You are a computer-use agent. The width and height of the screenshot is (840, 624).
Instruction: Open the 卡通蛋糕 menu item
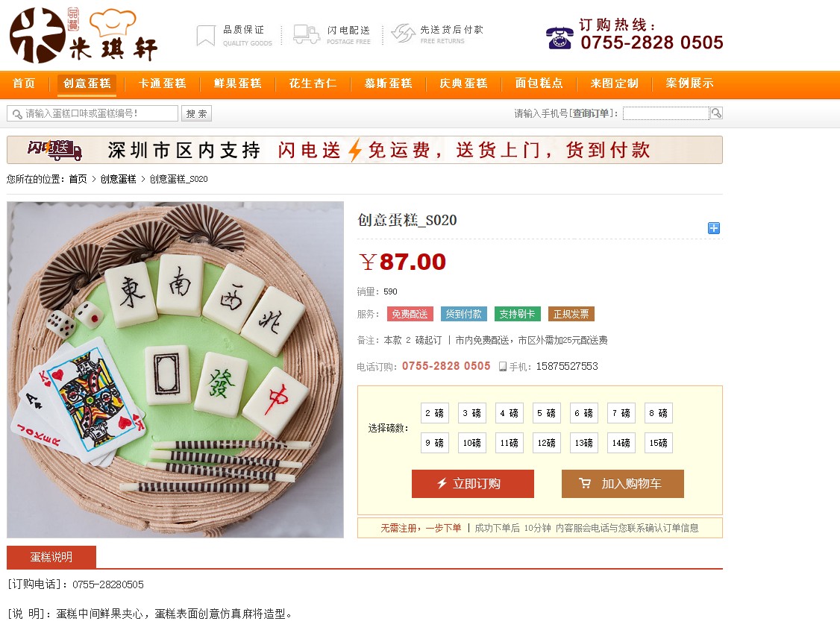(x=162, y=83)
